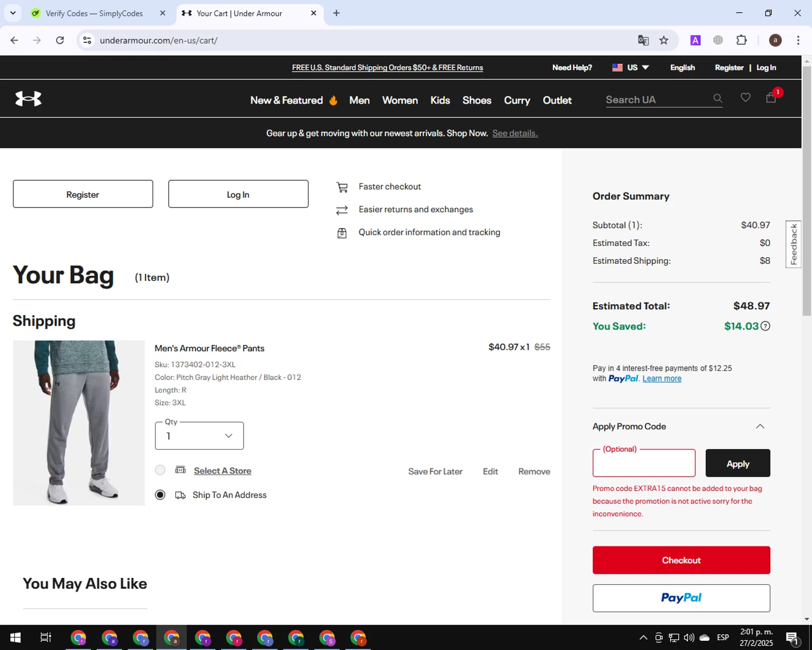
Task: Click the site information icon in address bar
Action: (x=87, y=40)
